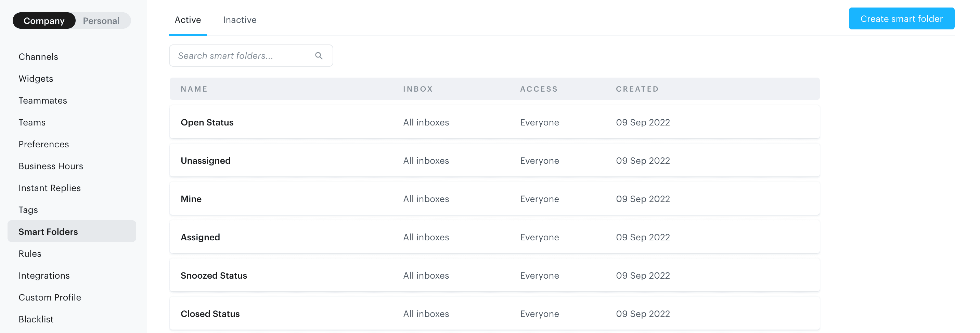Go to the Tags settings page
The image size is (980, 333).
28,210
